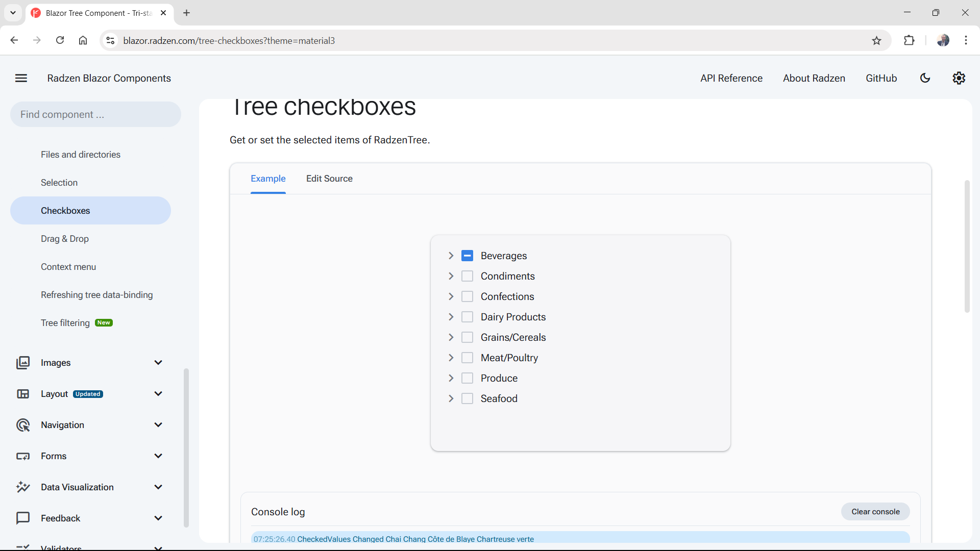Open the Tree filtering page
This screenshot has height=551, width=980.
(x=65, y=322)
